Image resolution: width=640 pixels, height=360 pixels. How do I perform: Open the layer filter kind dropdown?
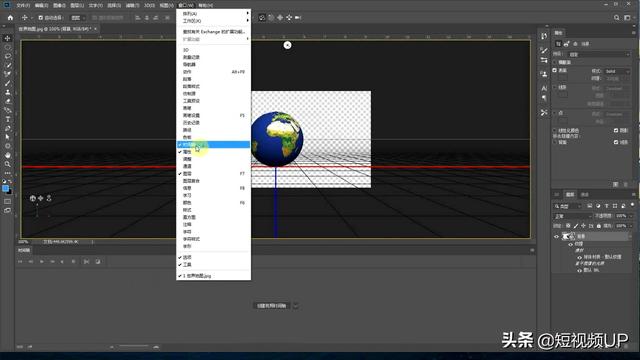pyautogui.click(x=567, y=206)
